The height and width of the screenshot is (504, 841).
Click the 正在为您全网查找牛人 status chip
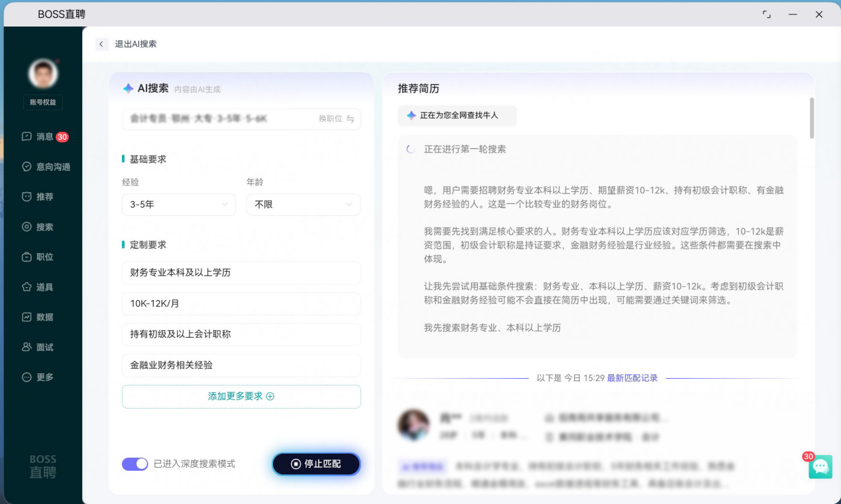click(457, 115)
